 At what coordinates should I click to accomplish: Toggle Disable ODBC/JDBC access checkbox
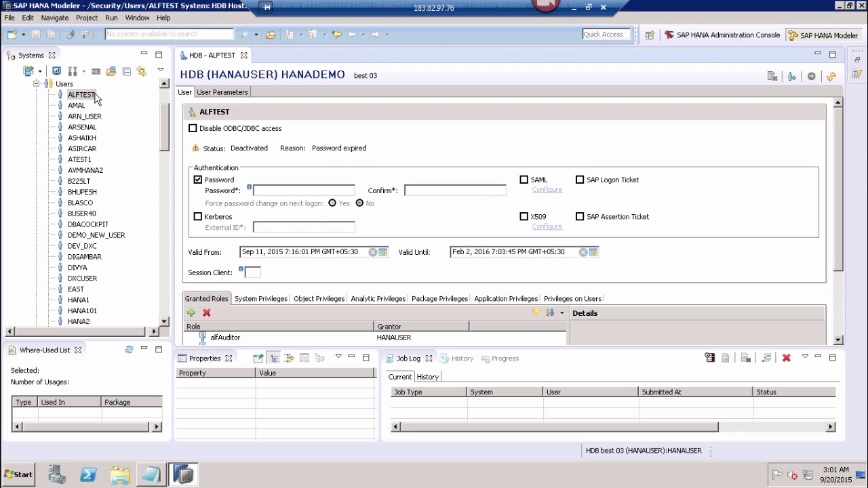[193, 128]
